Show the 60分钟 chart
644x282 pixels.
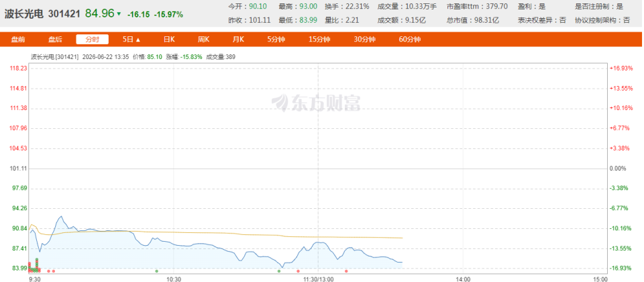[x=410, y=40]
